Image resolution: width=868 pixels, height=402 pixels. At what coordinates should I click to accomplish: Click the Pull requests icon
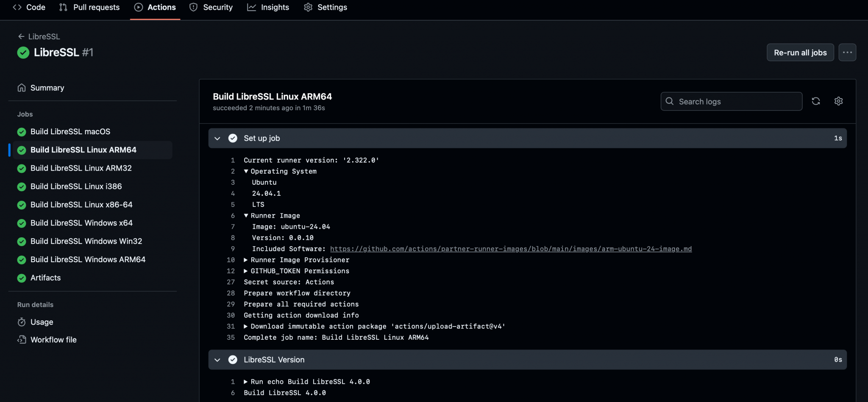63,7
